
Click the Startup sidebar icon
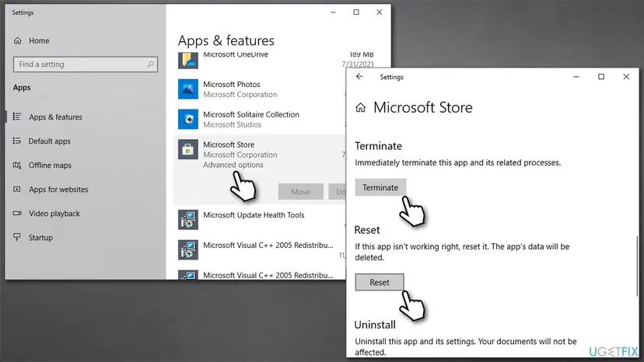17,237
